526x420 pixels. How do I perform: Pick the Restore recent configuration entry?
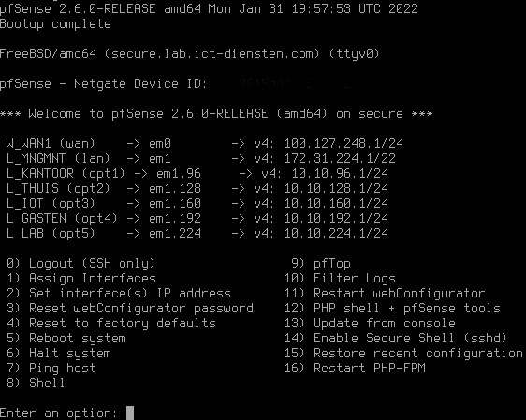pyautogui.click(x=403, y=354)
